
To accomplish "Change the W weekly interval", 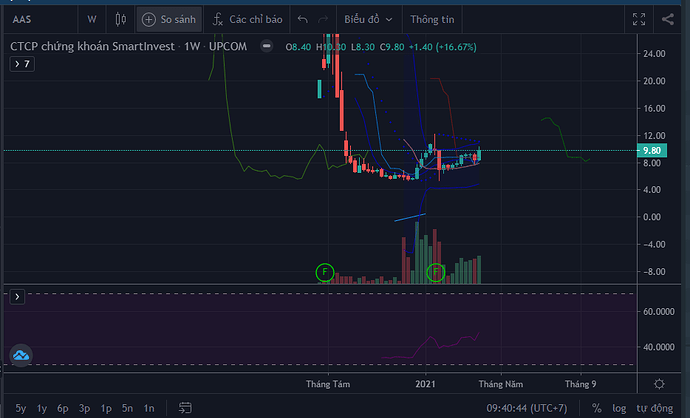I will coord(92,19).
